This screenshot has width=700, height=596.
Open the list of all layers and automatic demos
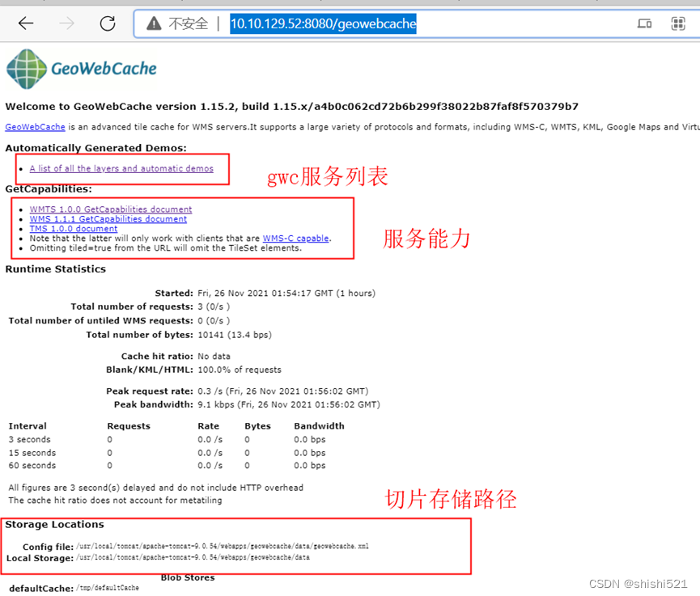pos(122,168)
